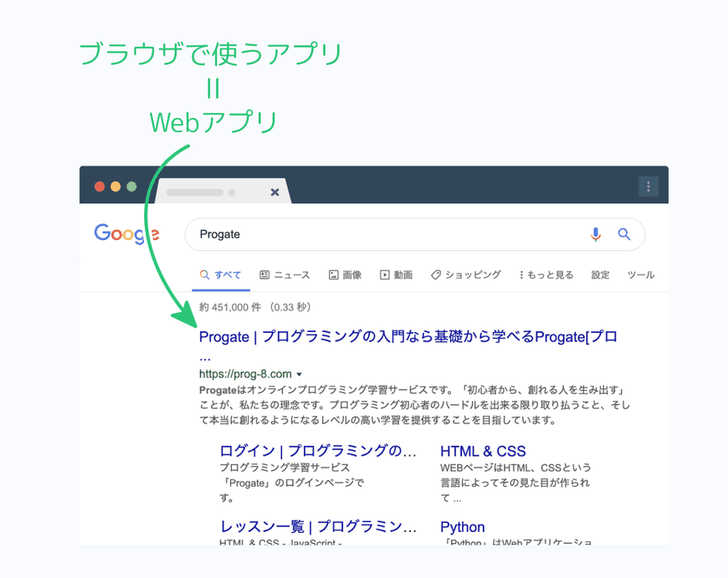Open the HTML & CSS sitelink

483,451
